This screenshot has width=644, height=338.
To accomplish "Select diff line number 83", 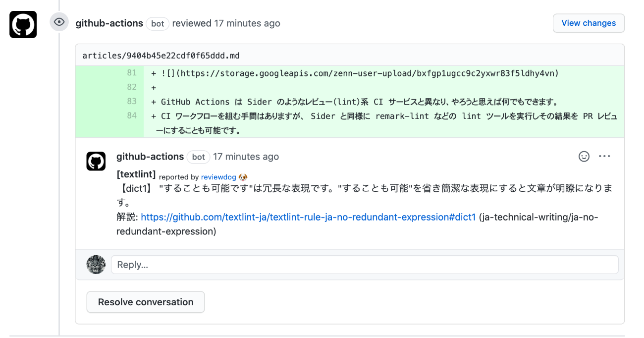I will point(131,101).
